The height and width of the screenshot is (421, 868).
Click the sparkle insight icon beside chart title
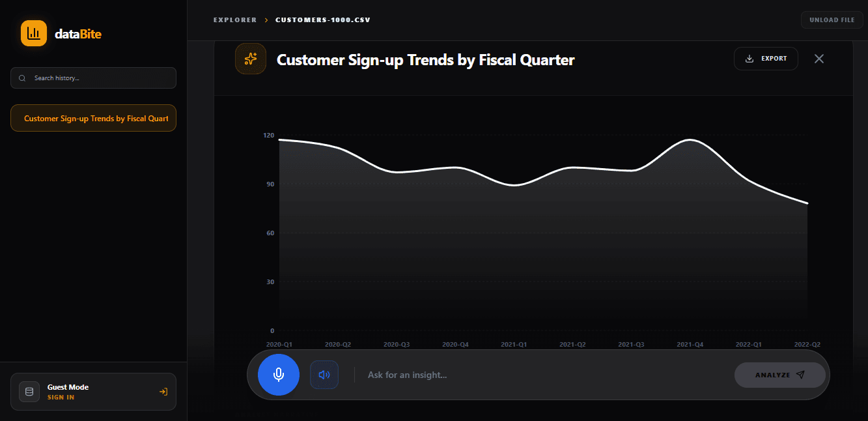click(x=251, y=59)
